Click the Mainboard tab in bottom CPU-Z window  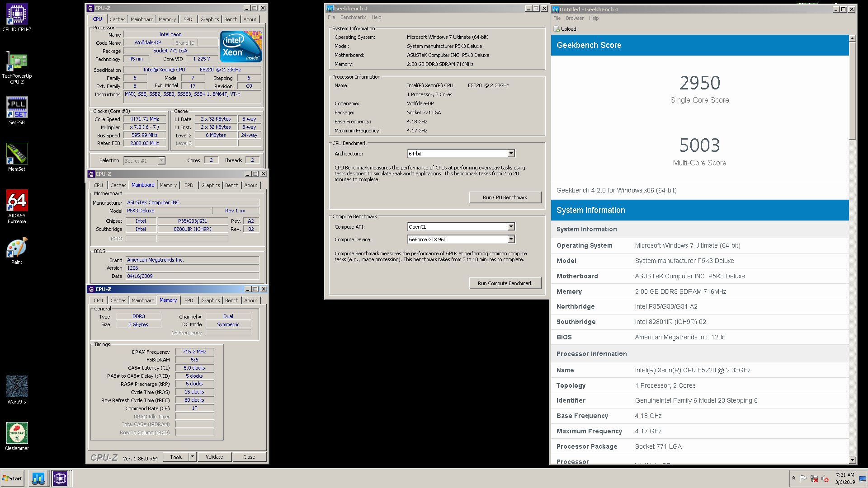[x=143, y=300]
